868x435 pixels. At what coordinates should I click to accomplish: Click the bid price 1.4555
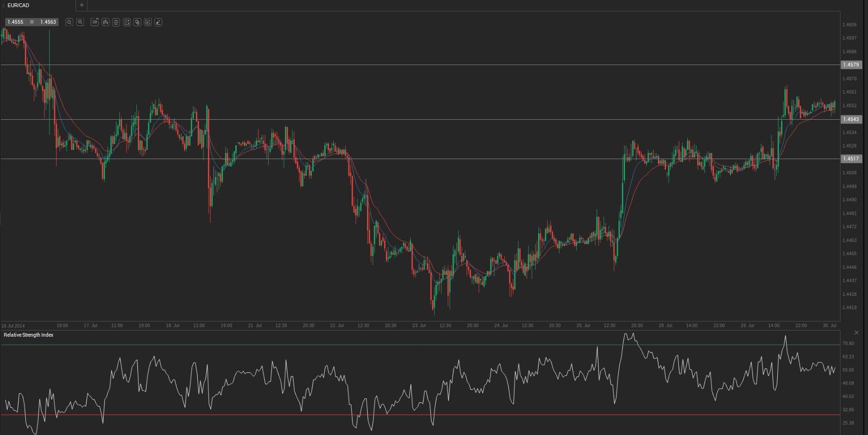point(16,22)
